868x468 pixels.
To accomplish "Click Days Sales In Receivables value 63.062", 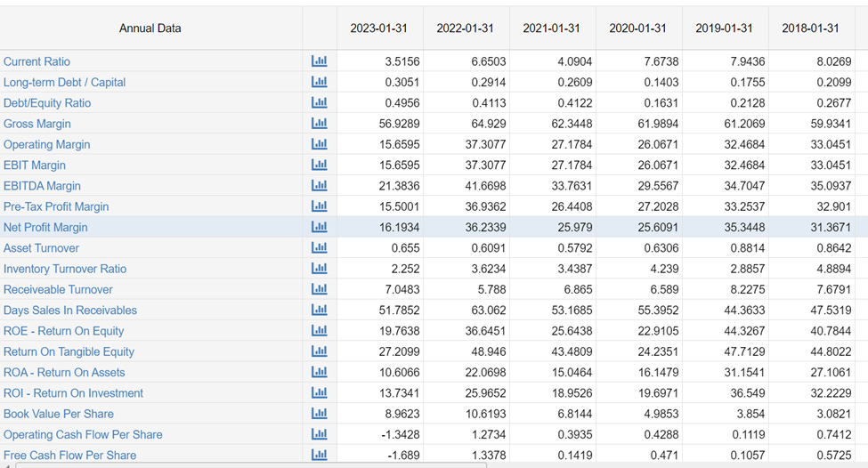I will click(488, 311).
